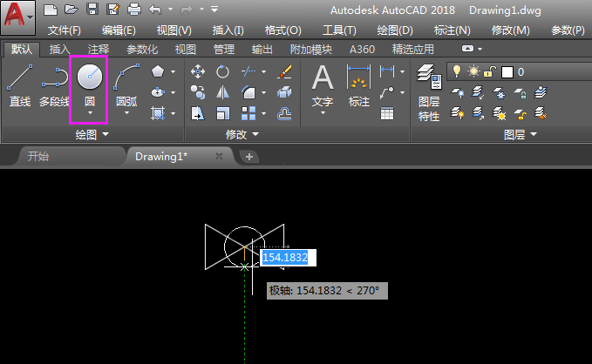Click the Linear dimension icon

coord(387,71)
